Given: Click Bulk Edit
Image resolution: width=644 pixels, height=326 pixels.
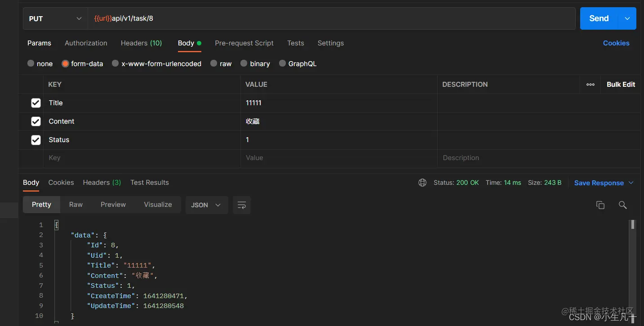Looking at the screenshot, I should 621,85.
